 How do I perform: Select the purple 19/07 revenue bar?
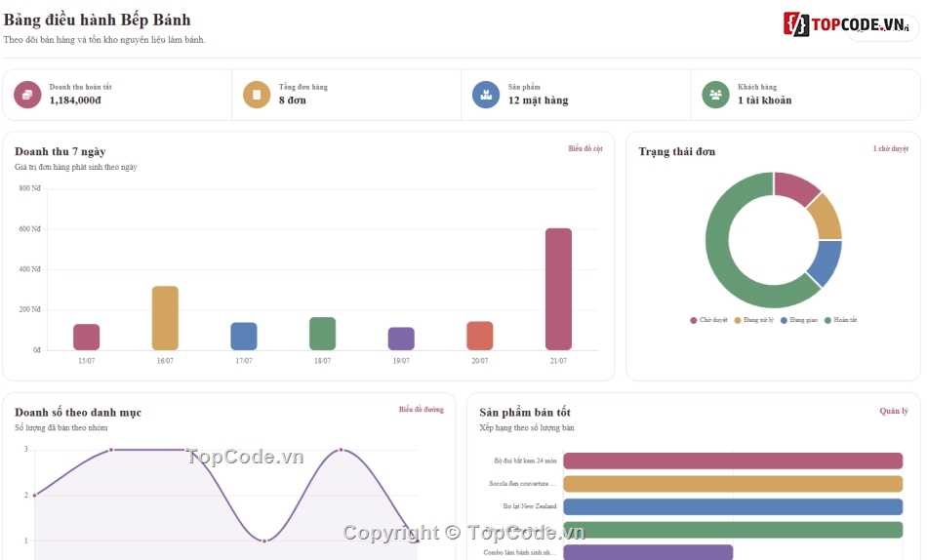coord(401,339)
